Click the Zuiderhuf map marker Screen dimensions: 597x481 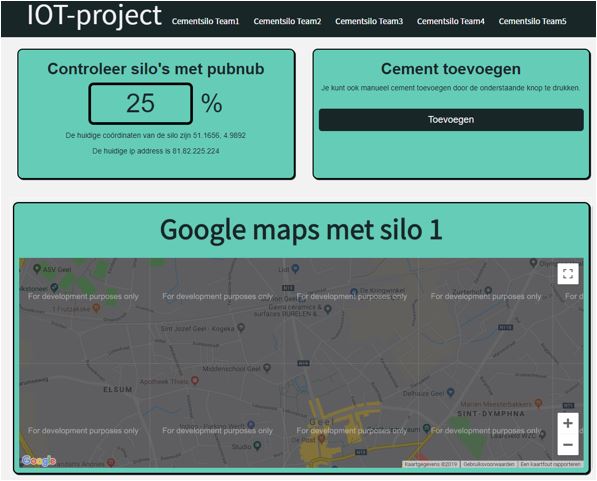(x=488, y=291)
